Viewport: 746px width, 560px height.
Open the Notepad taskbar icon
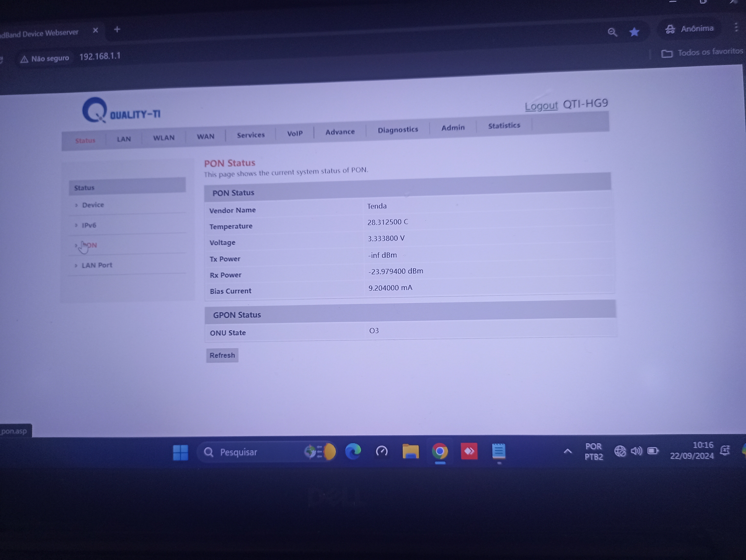click(x=499, y=451)
